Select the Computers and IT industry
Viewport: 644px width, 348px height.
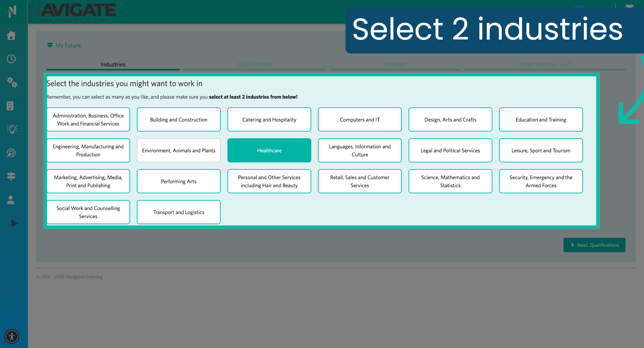pyautogui.click(x=360, y=119)
